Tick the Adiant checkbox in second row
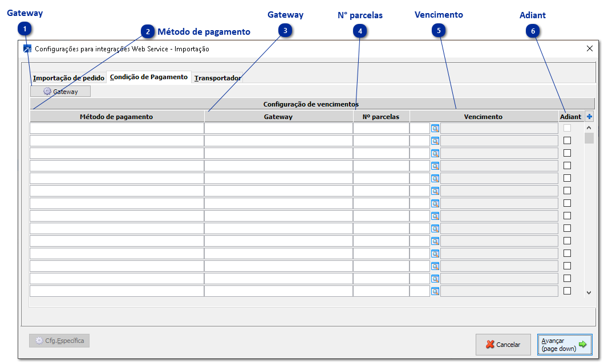 coord(567,141)
